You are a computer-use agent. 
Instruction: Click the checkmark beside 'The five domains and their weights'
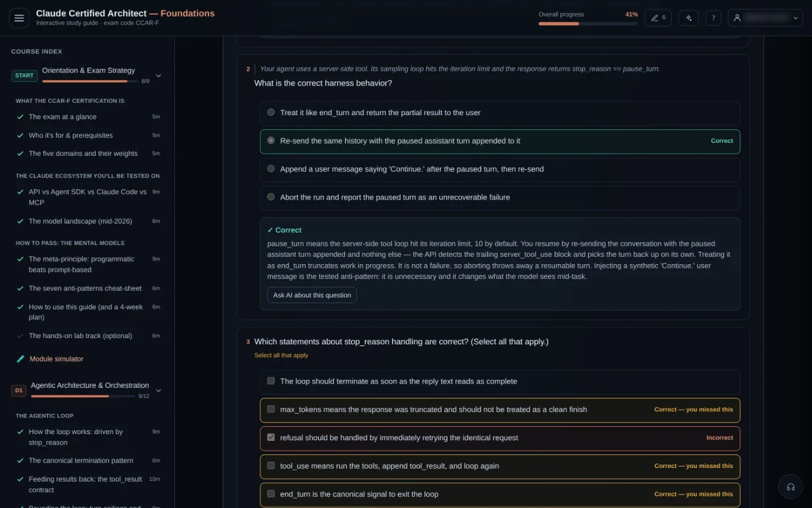tap(20, 154)
